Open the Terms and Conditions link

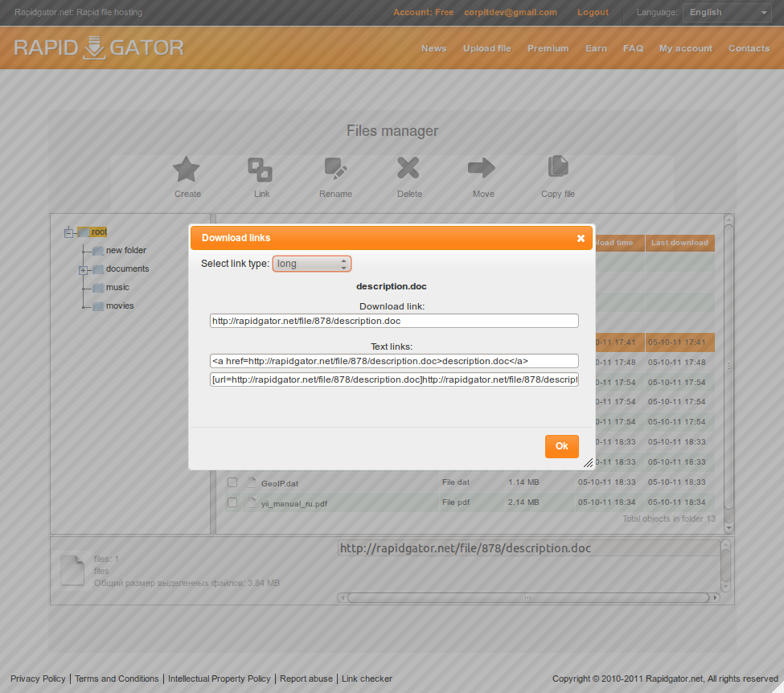[x=117, y=679]
